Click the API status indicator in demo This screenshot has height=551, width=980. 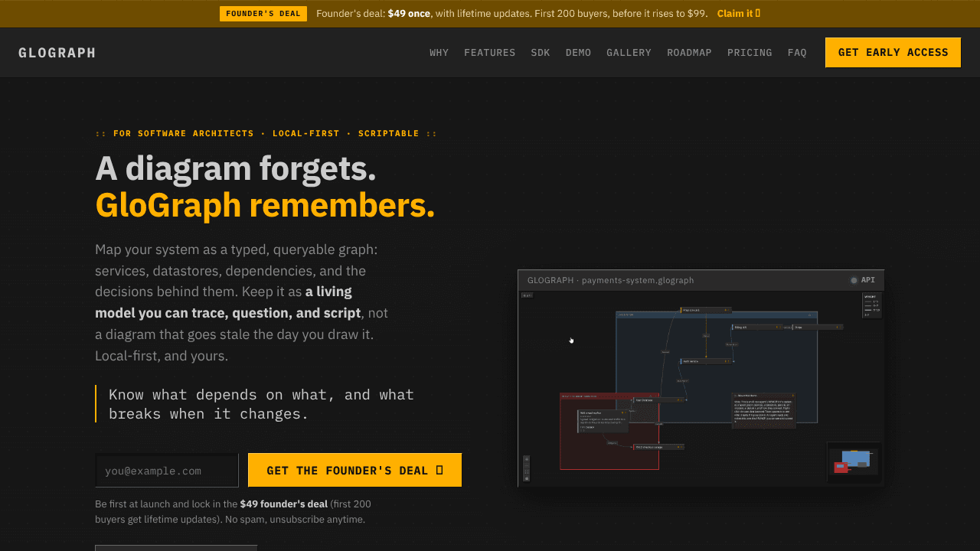coord(862,280)
